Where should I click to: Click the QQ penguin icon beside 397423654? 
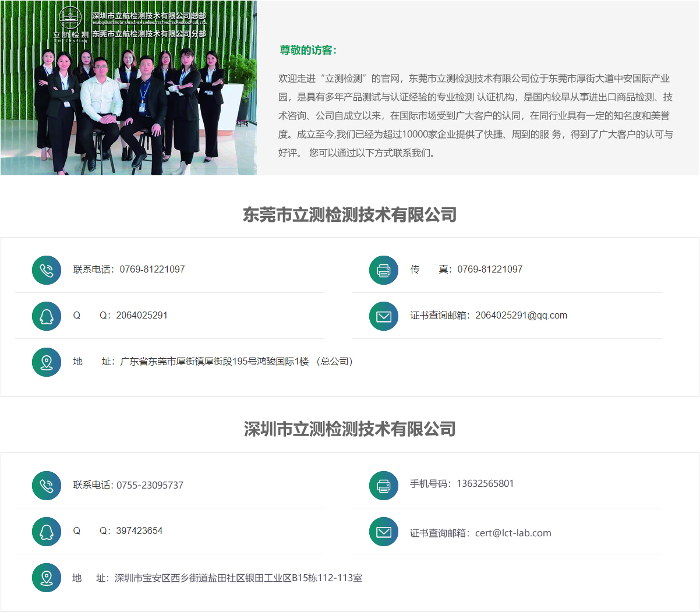click(x=47, y=532)
